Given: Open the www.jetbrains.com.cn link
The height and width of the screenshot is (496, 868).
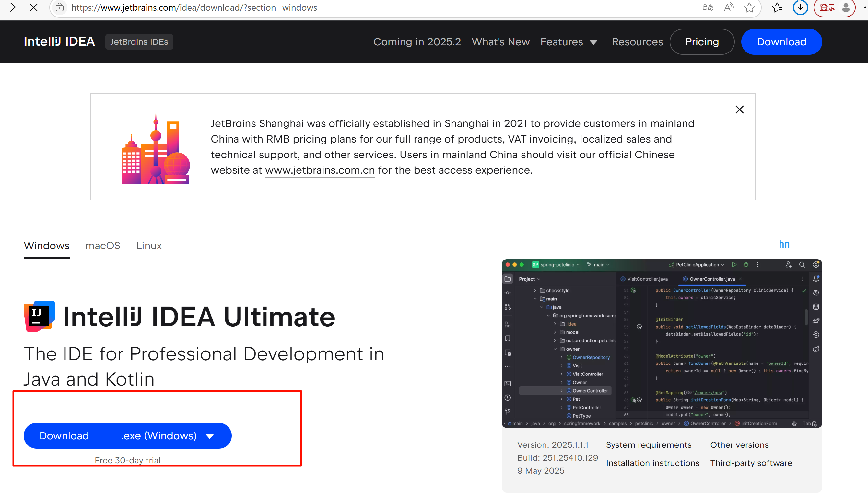Looking at the screenshot, I should (x=320, y=170).
